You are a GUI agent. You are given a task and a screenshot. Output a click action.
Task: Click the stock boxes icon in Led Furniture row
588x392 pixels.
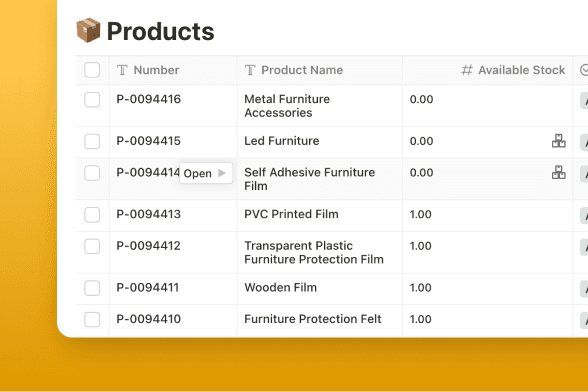(558, 141)
